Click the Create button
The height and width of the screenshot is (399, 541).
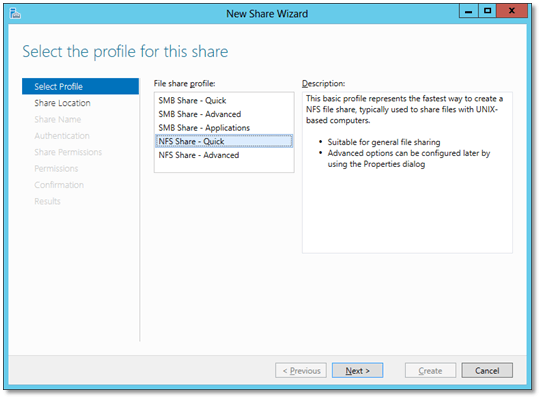pos(430,370)
